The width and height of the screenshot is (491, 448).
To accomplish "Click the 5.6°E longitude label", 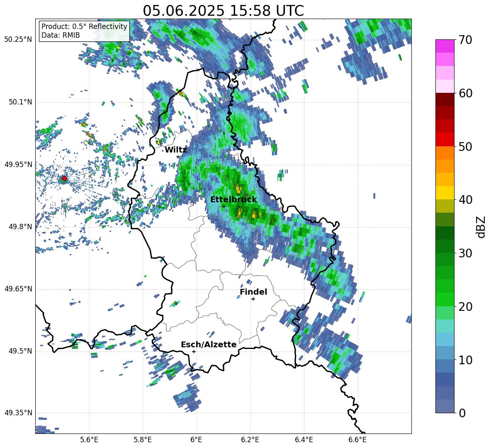I will tap(89, 440).
